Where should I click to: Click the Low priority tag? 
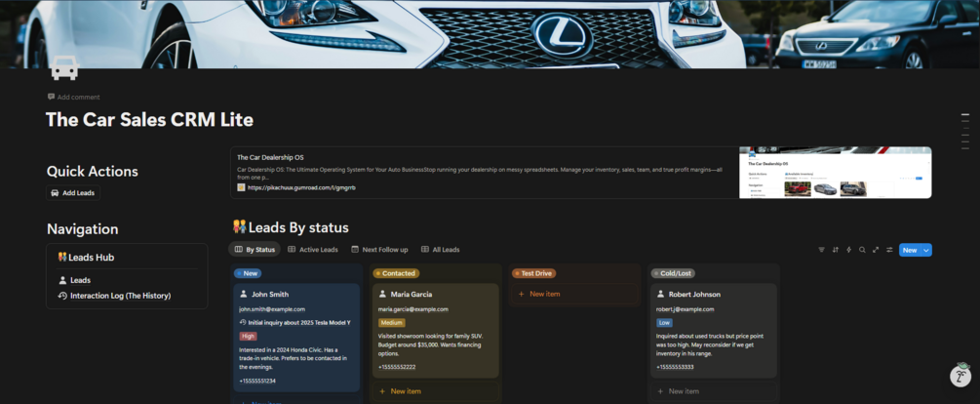[x=664, y=323]
